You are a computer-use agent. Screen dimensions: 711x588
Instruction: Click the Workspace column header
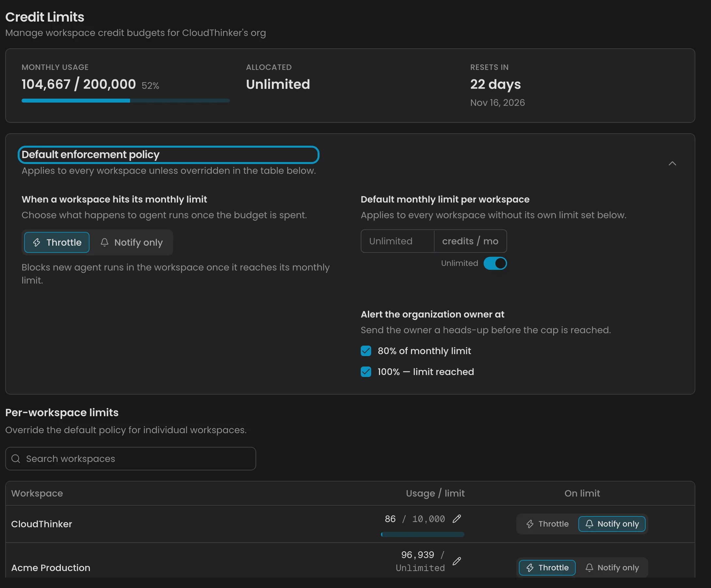tap(37, 493)
